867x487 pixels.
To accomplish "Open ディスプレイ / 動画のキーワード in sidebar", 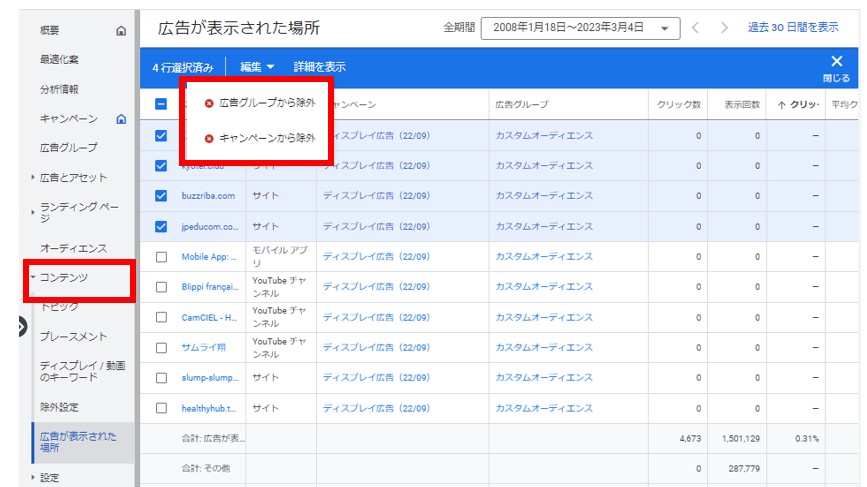I will (x=82, y=371).
